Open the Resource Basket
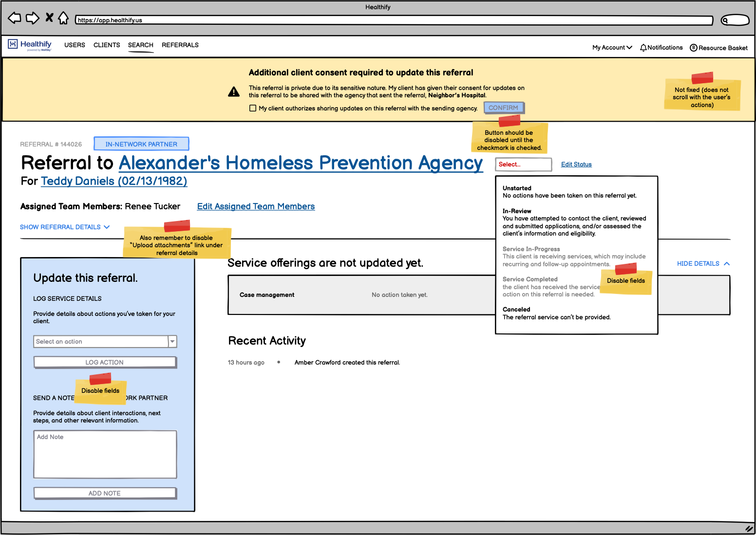This screenshot has height=535, width=756. tap(718, 48)
